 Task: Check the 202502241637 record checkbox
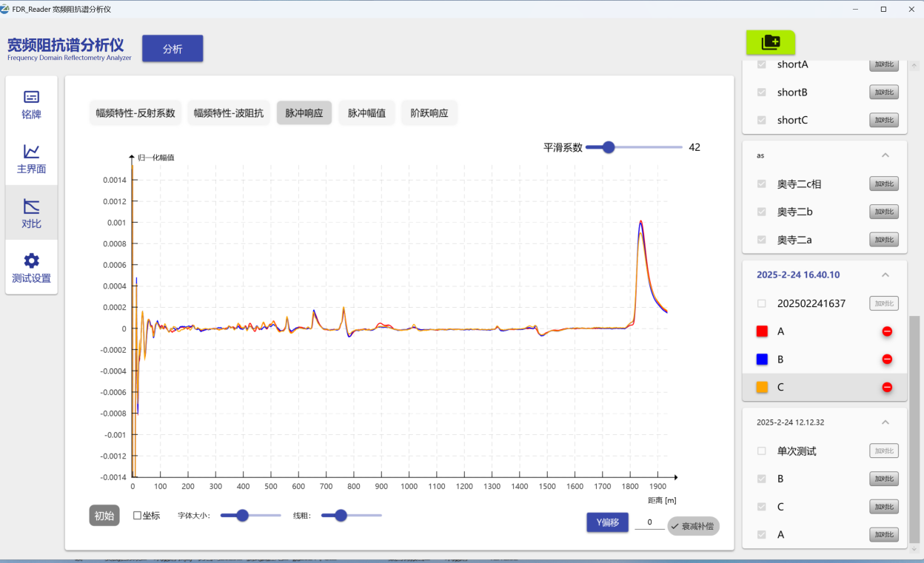(x=760, y=303)
